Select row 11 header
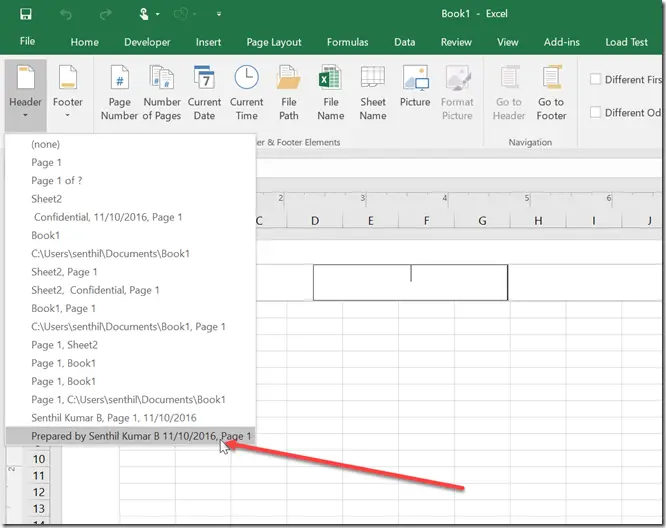The height and width of the screenshot is (528, 666). click(x=39, y=476)
